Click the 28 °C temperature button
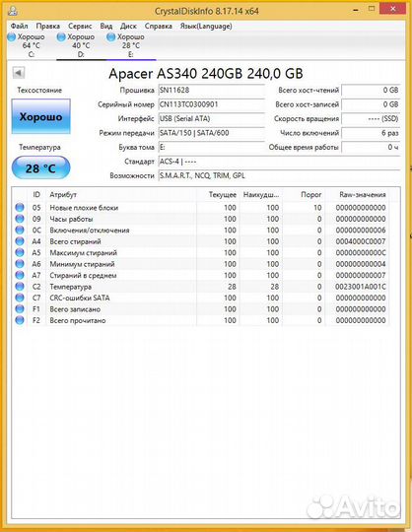Image resolution: width=412 pixels, height=532 pixels. (40, 167)
